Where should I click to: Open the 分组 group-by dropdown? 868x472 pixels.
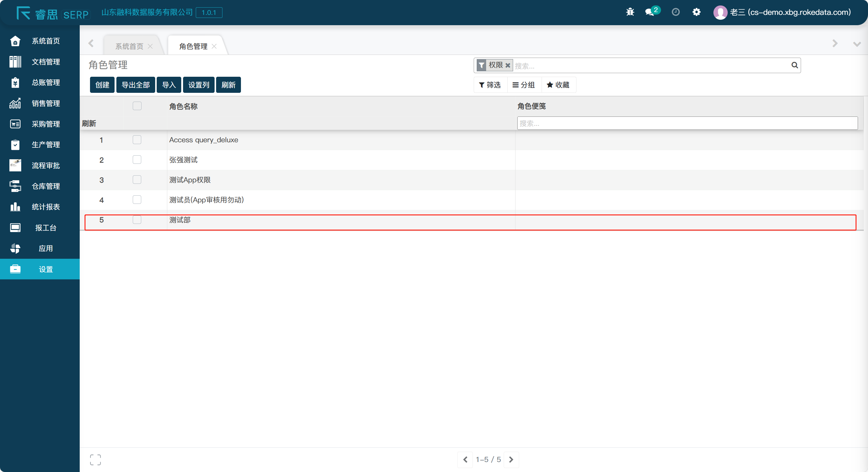(524, 85)
